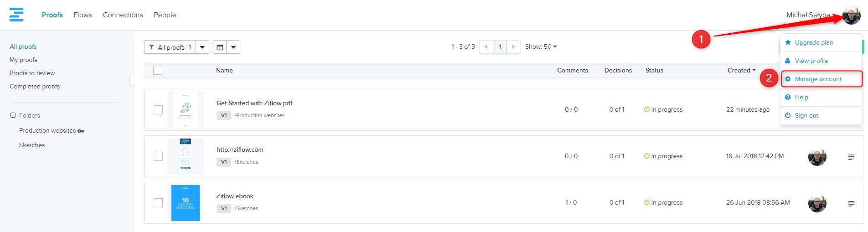Open the user avatar menu at top right

coord(851,15)
